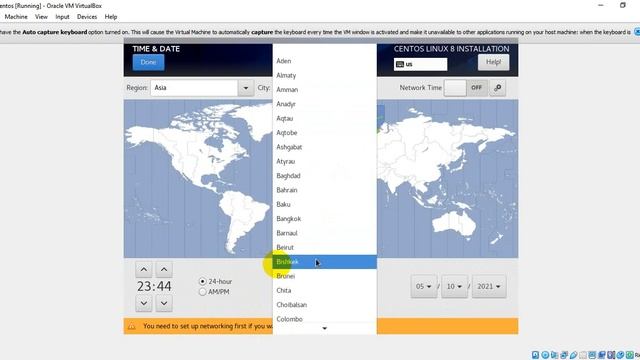Restore the VirtualBox window size
Image resolution: width=640 pixels, height=360 pixels.
click(623, 5)
